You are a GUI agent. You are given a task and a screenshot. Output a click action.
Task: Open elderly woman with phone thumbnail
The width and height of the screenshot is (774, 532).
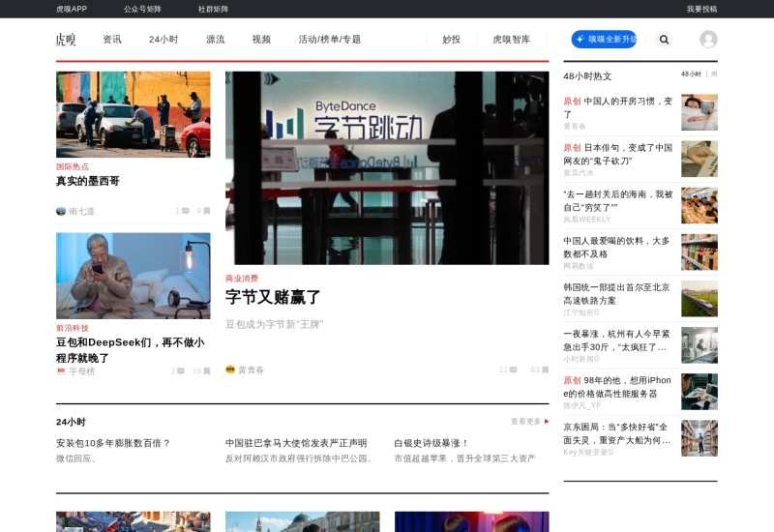click(x=134, y=276)
